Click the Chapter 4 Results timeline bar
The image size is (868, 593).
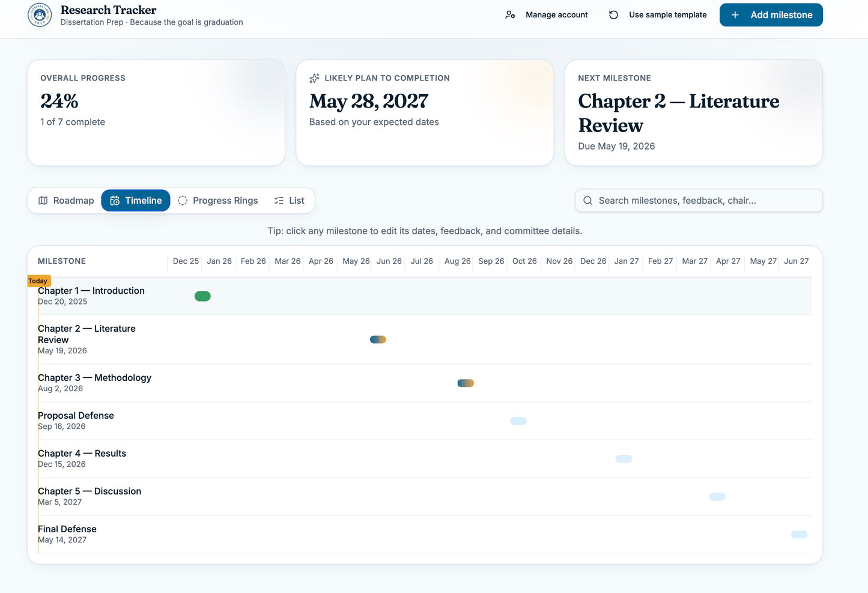point(624,459)
